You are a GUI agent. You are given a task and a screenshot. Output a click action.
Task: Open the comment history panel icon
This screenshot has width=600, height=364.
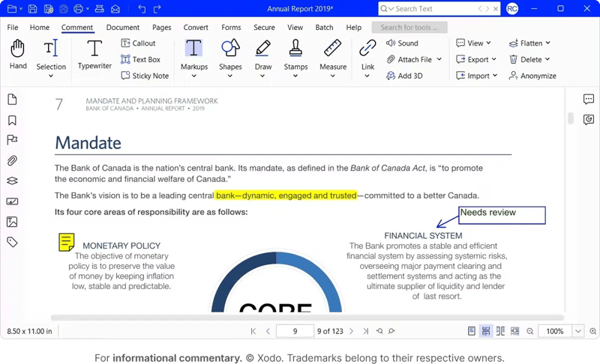[x=589, y=120]
